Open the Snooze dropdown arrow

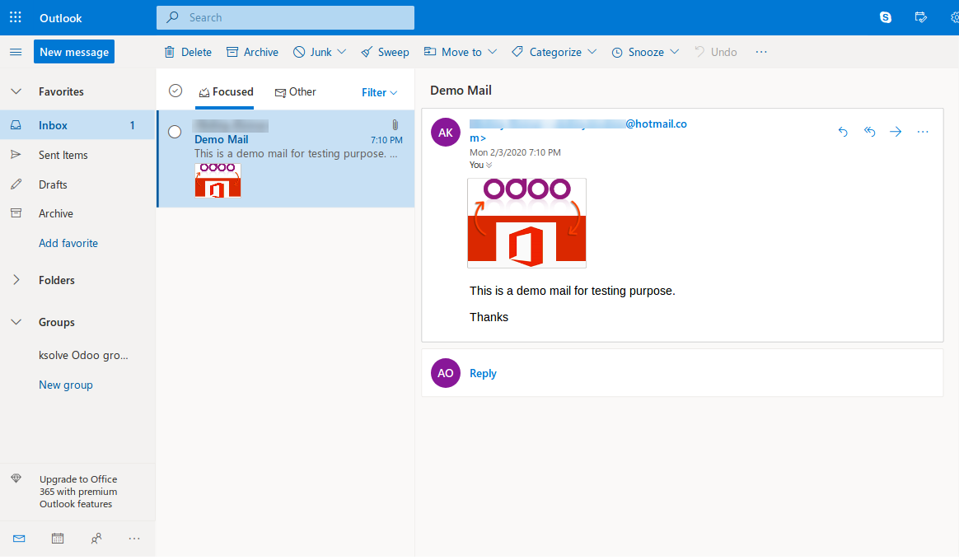point(675,52)
